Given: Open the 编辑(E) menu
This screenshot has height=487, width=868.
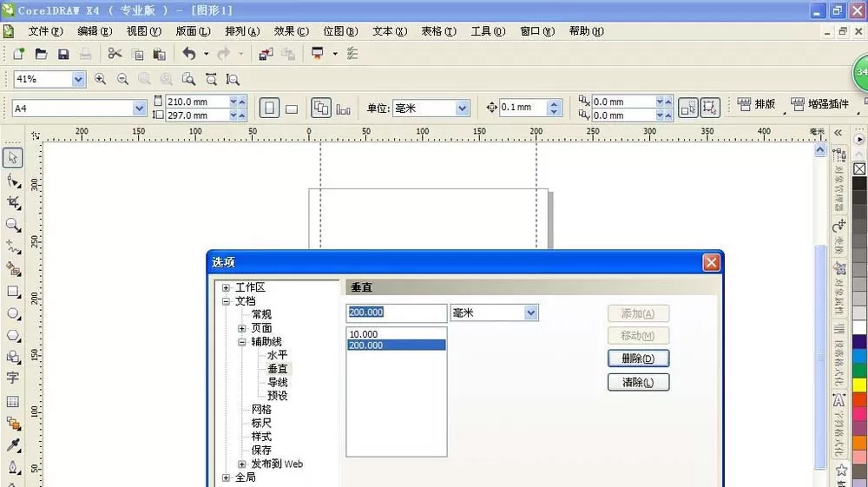Looking at the screenshot, I should 95,31.
